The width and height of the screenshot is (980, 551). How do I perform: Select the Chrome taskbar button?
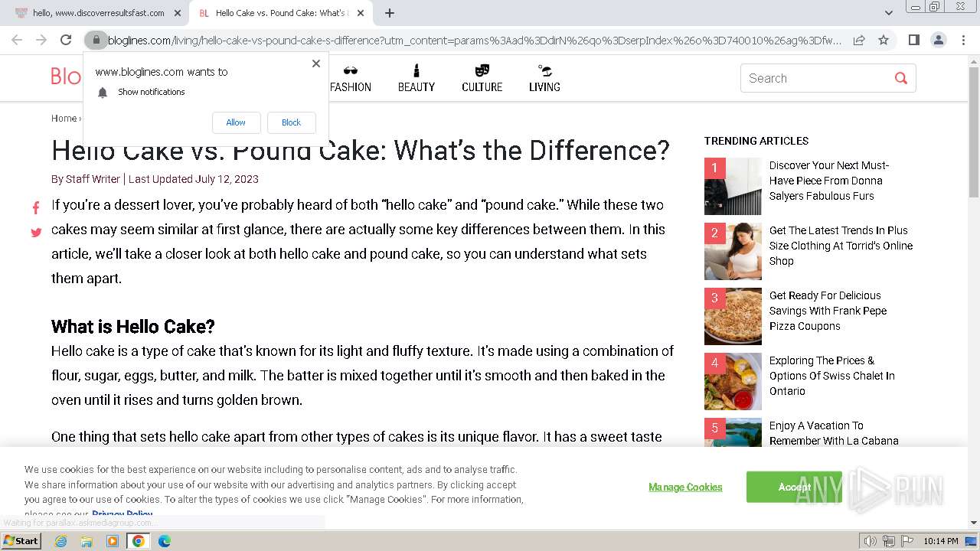(139, 541)
